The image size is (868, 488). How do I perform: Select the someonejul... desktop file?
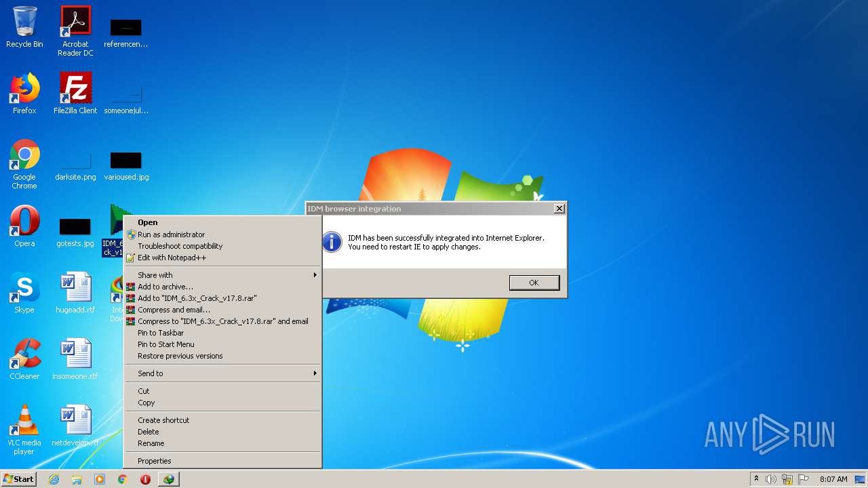126,100
